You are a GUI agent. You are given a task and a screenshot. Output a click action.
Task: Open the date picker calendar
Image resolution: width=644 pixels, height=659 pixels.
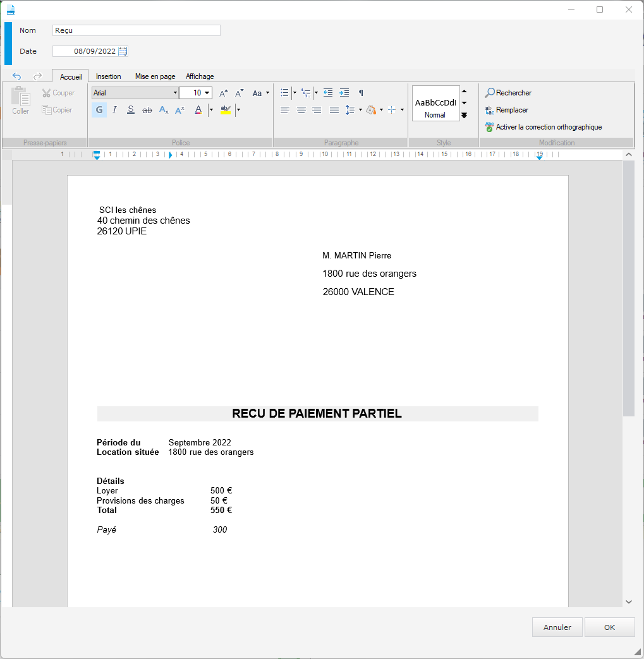(x=123, y=51)
